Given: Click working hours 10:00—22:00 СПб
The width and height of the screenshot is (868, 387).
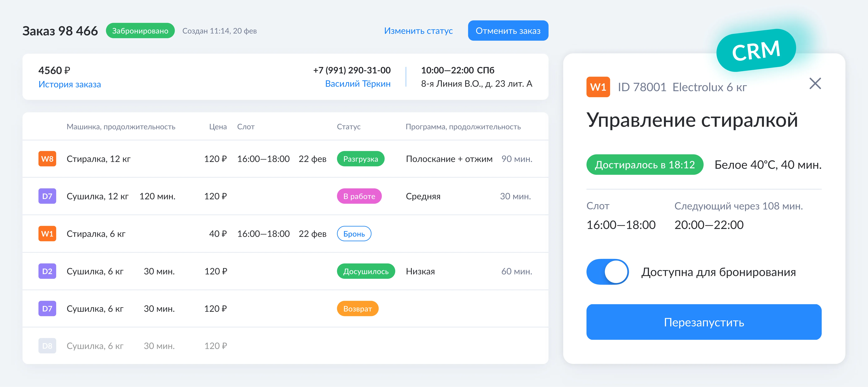Looking at the screenshot, I should coord(457,70).
